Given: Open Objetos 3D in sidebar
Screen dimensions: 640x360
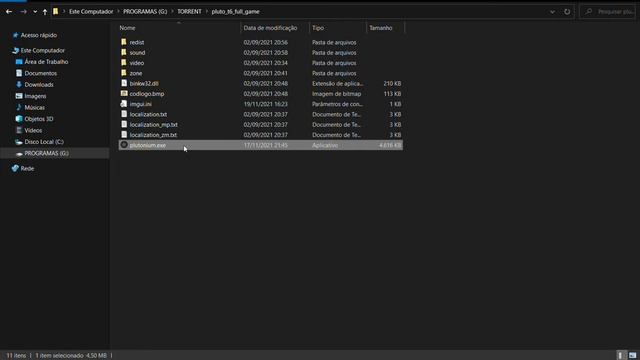Looking at the screenshot, I should click(x=39, y=119).
